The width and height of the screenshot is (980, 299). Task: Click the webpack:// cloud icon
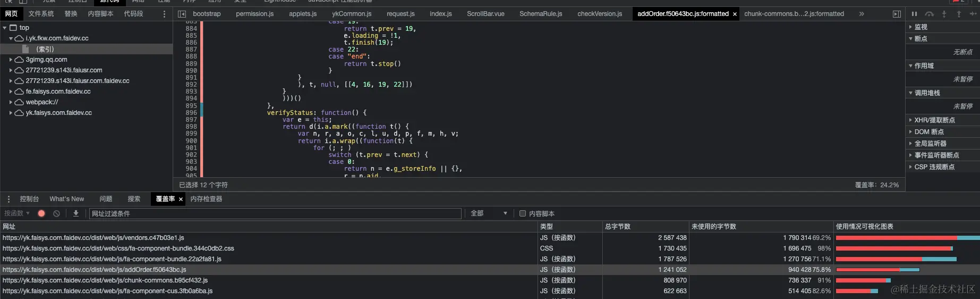[x=19, y=102]
